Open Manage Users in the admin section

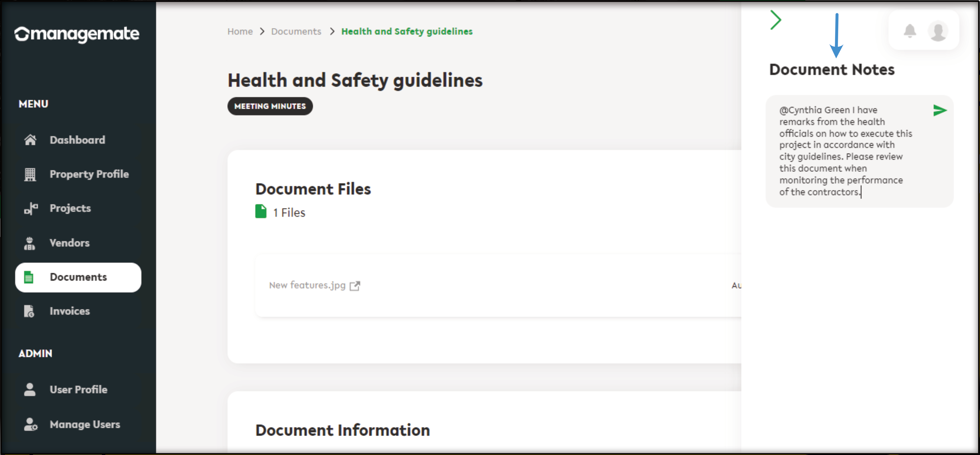click(x=84, y=424)
